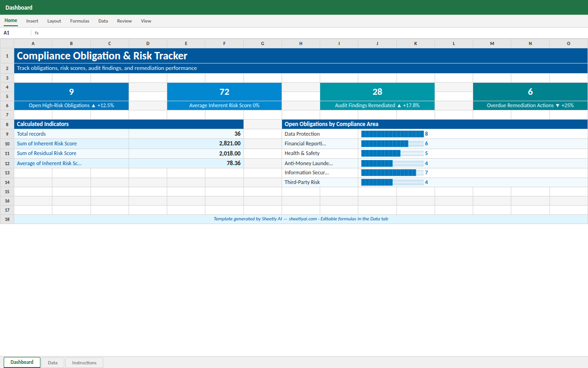This screenshot has width=588, height=368.
Task: Click the subtitle 'Track obligations, risk scores...' cell
Action: click(x=301, y=68)
